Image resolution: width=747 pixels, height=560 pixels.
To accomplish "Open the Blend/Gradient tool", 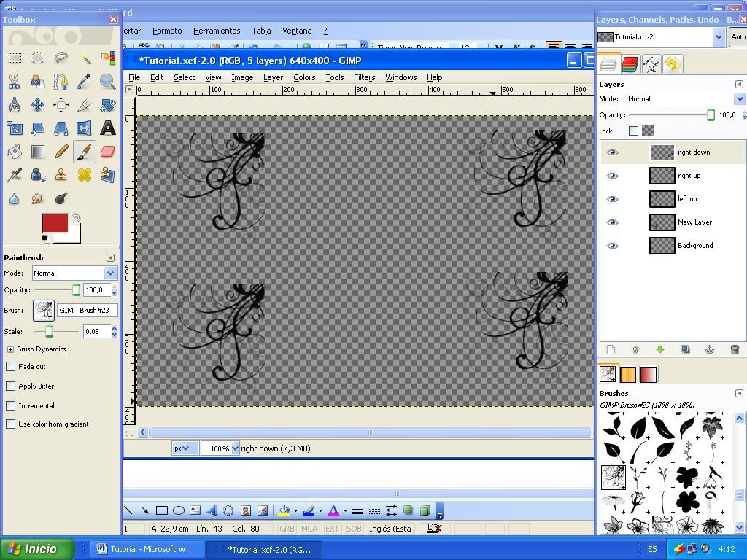I will [x=38, y=150].
